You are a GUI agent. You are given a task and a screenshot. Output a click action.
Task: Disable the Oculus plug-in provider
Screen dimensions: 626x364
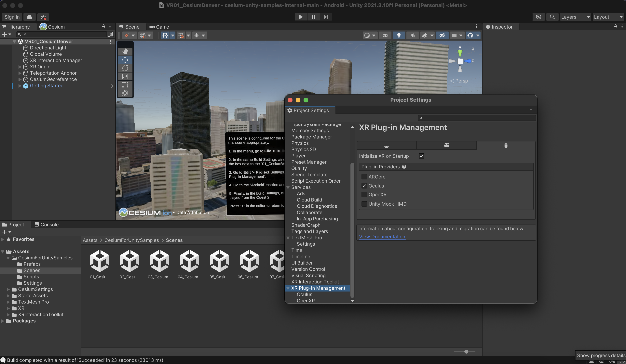tap(364, 186)
